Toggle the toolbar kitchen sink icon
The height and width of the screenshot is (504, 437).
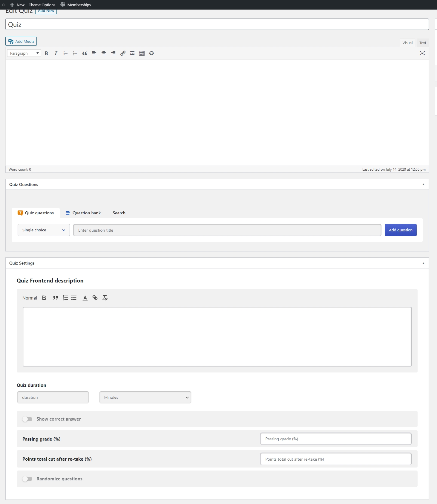click(142, 53)
